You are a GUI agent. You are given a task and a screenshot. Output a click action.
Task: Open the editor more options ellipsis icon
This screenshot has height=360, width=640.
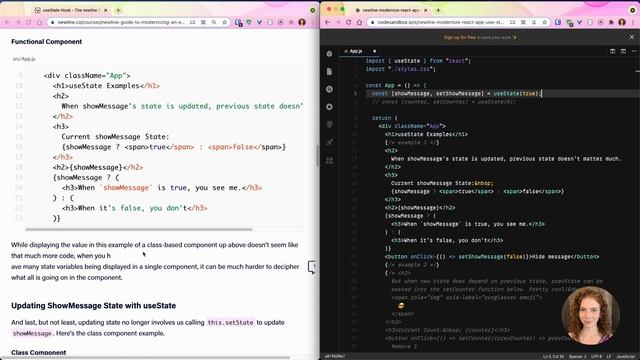634,51
